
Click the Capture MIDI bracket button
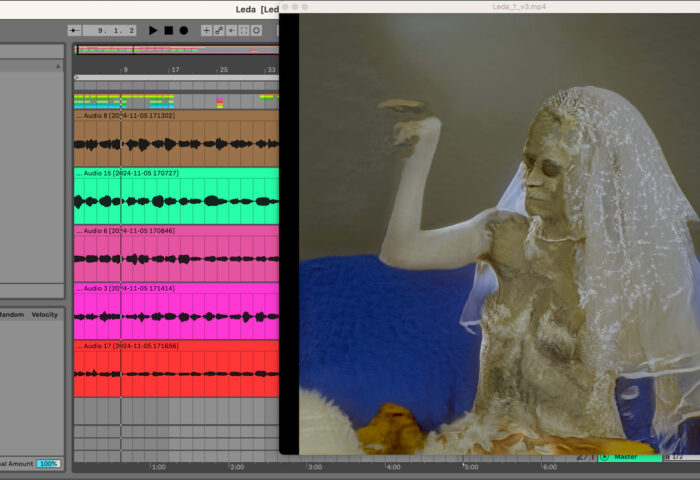pos(244,30)
